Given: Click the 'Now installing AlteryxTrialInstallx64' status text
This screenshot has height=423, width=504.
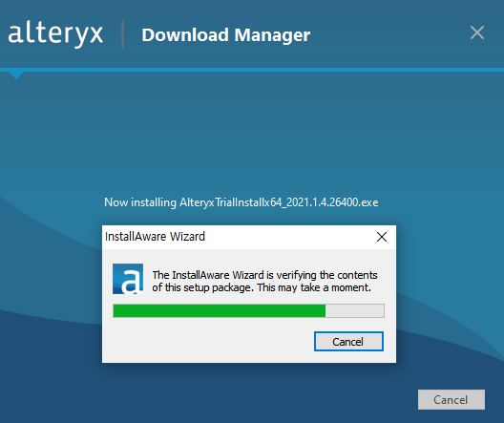Looking at the screenshot, I should (241, 202).
